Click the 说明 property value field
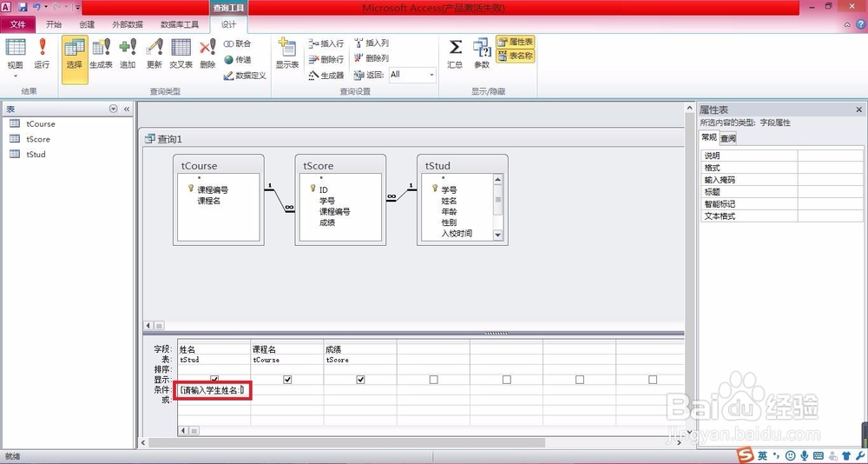 coord(830,156)
